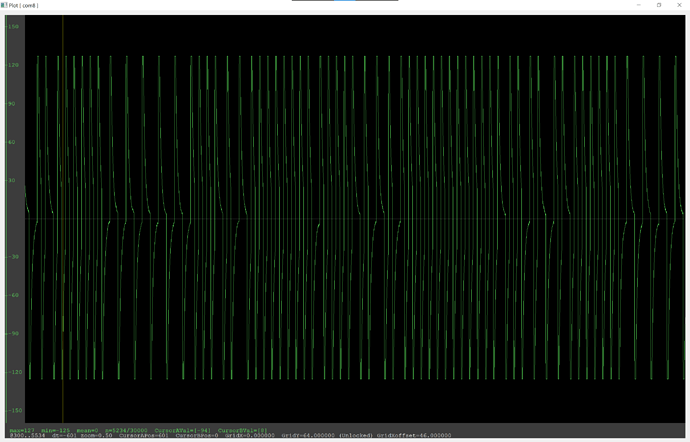Screen dimensions: 690x442
Task: Click the 'CursorAPos=601' status entry
Action: [144, 435]
